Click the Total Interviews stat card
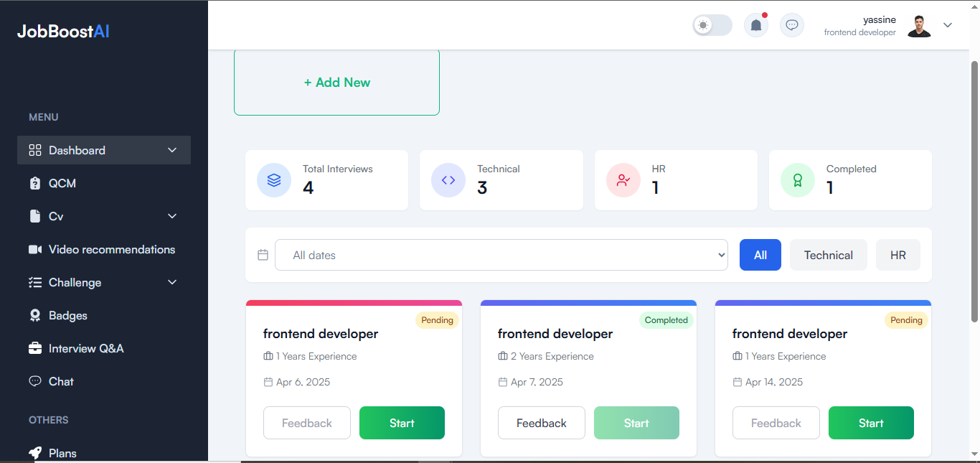 [x=326, y=180]
